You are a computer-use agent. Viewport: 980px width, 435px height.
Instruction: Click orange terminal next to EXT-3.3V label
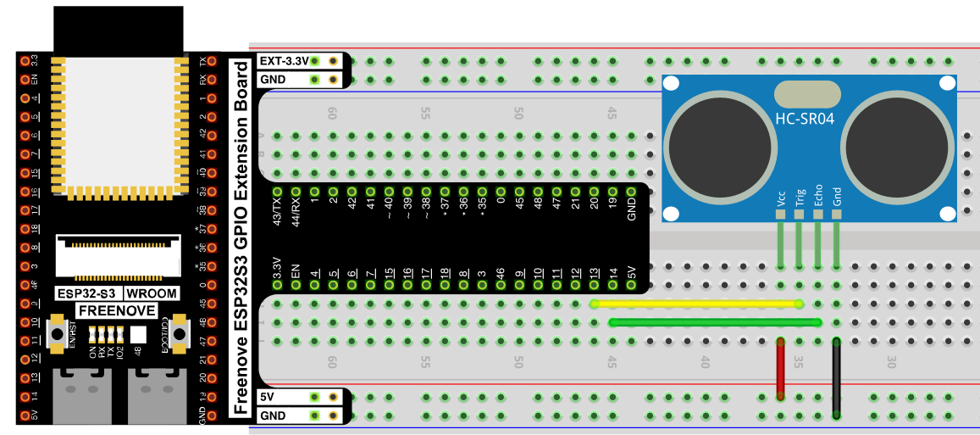tap(333, 61)
